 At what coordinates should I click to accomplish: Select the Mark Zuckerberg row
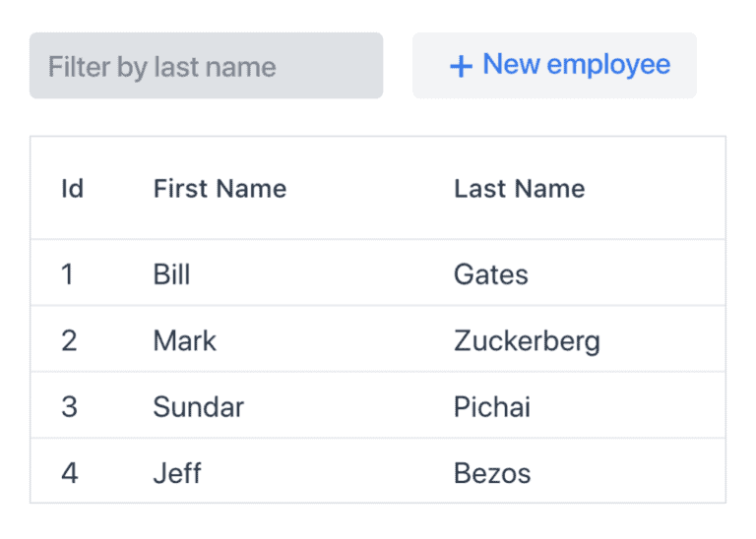[x=377, y=340]
